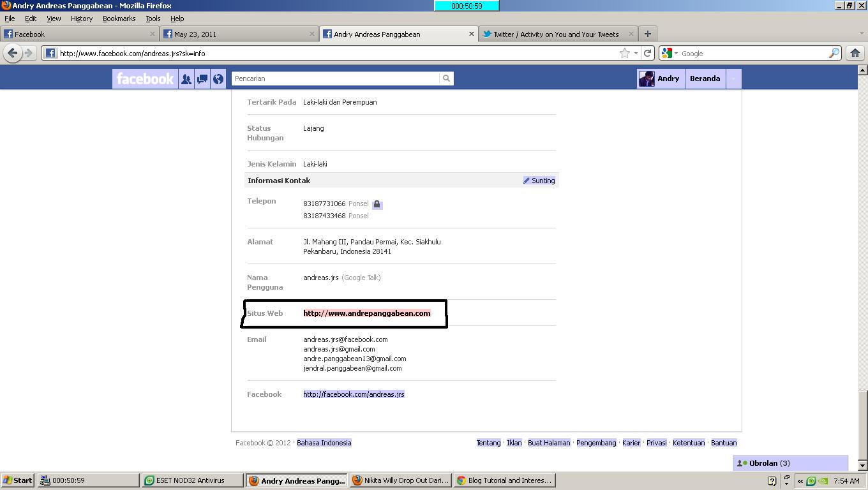Click the URL address bar

(338, 54)
